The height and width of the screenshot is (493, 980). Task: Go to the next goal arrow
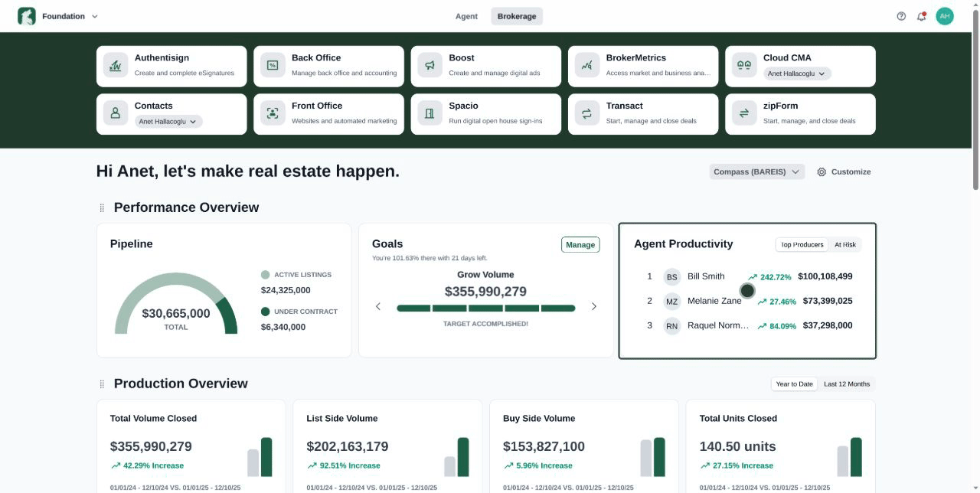(593, 306)
